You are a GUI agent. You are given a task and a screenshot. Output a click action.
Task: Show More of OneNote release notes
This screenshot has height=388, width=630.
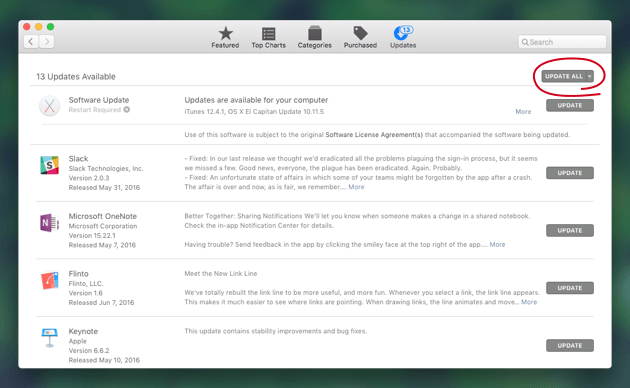click(497, 245)
